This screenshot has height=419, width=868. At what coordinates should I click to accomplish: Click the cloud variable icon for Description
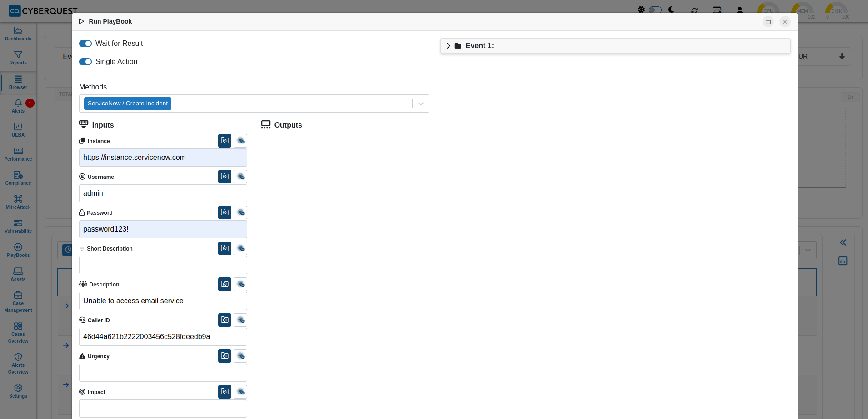pos(240,284)
